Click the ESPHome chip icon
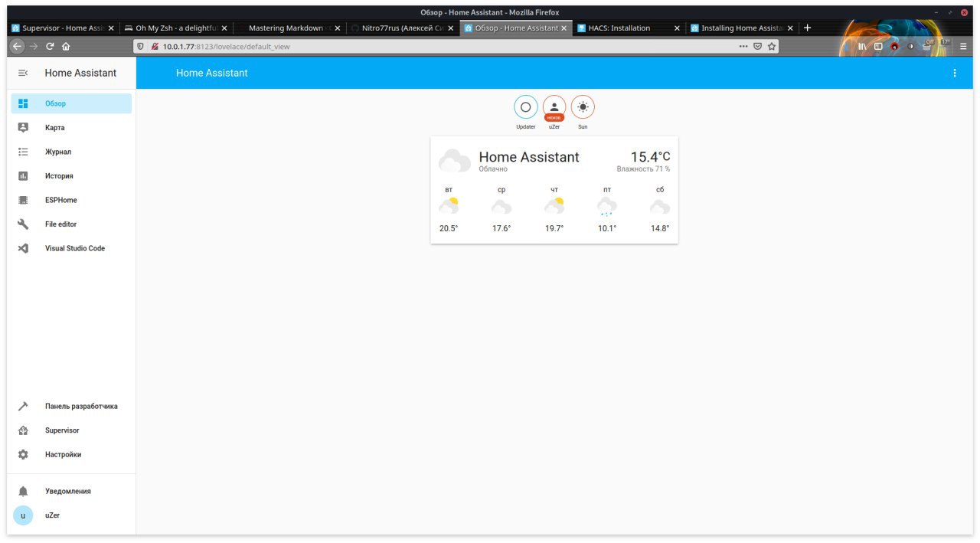The image size is (980, 543). coord(23,200)
